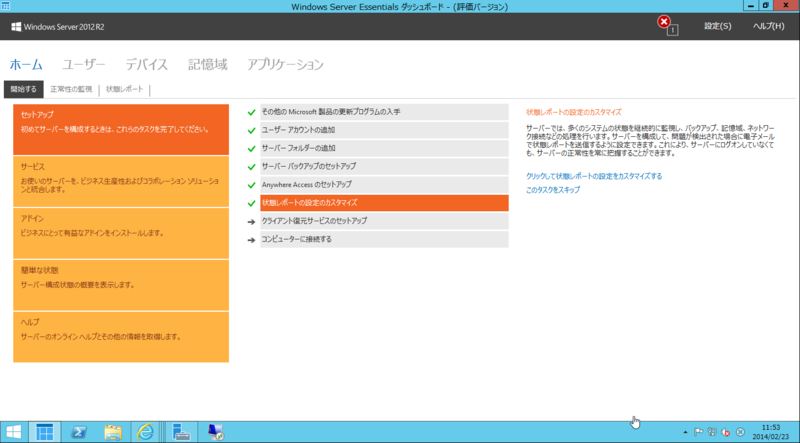Switch to the ホーム tab

point(26,65)
